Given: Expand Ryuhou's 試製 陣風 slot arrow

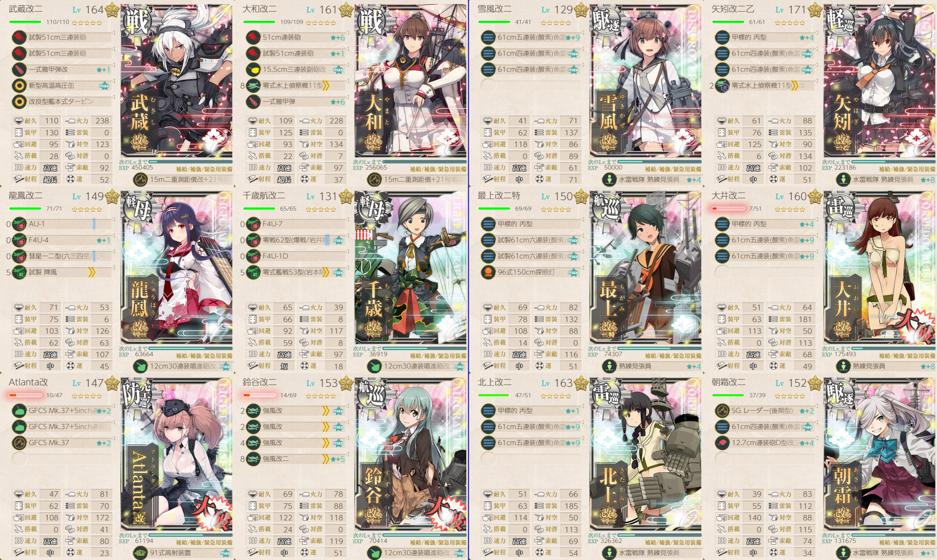Looking at the screenshot, I should pyautogui.click(x=113, y=268).
